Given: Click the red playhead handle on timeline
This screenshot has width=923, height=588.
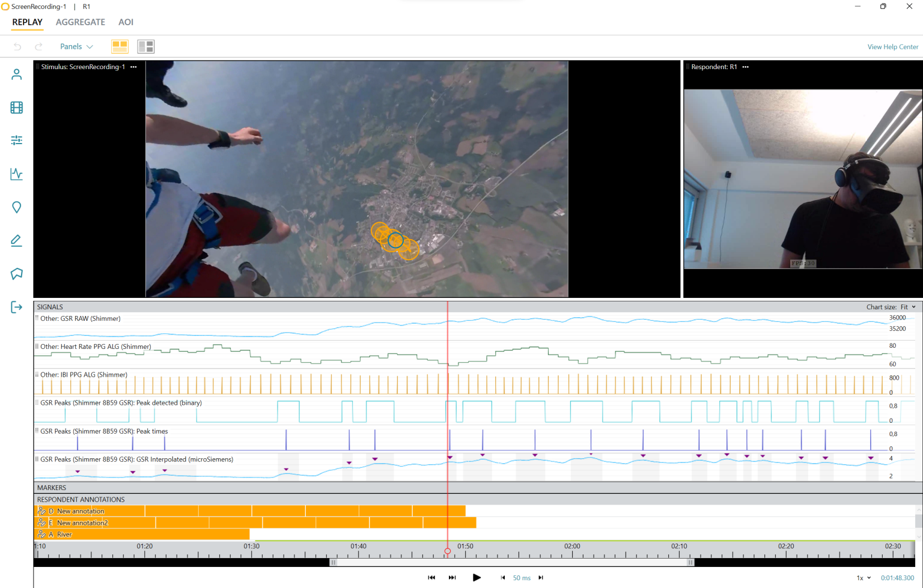Looking at the screenshot, I should pyautogui.click(x=448, y=551).
